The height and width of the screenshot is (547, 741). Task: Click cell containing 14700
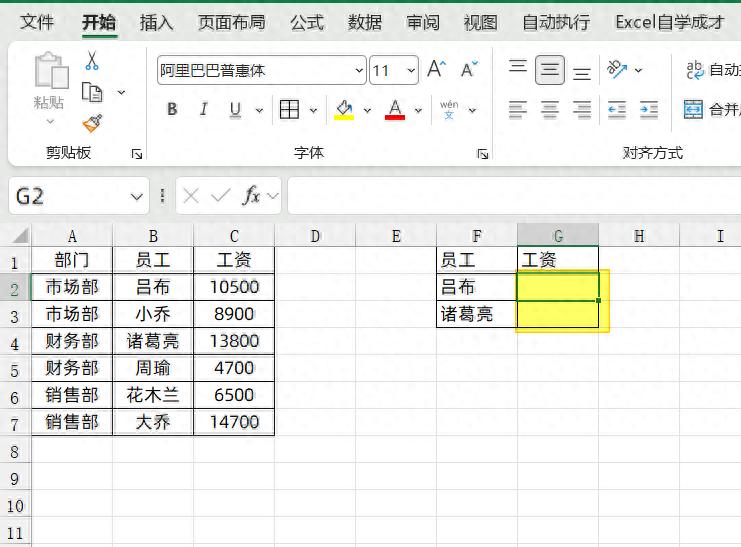click(234, 422)
